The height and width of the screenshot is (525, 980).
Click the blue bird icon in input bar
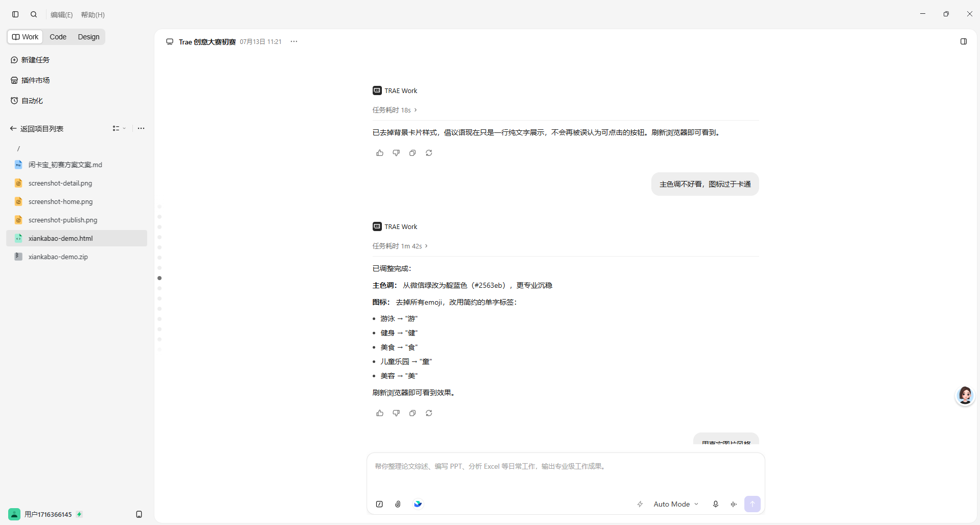point(418,504)
